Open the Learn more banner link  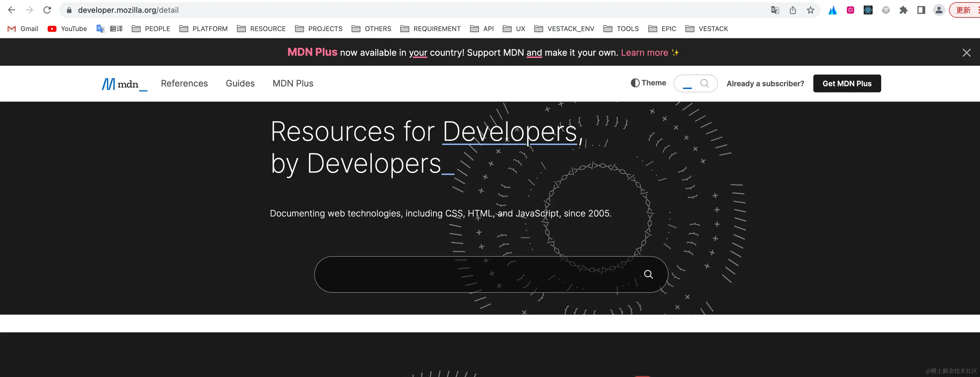[x=644, y=53]
